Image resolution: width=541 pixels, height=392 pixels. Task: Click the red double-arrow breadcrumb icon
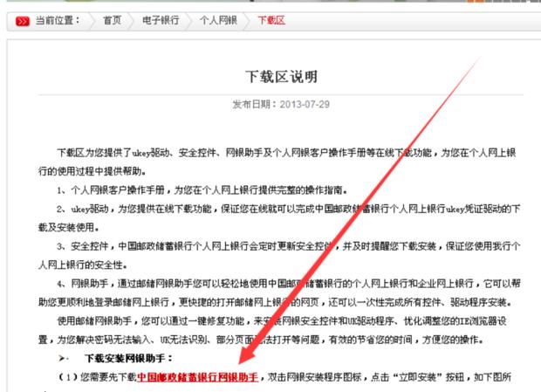click(x=23, y=22)
